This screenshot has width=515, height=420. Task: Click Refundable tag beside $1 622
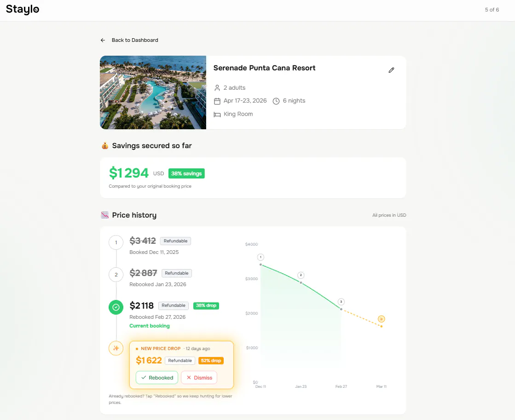click(180, 361)
